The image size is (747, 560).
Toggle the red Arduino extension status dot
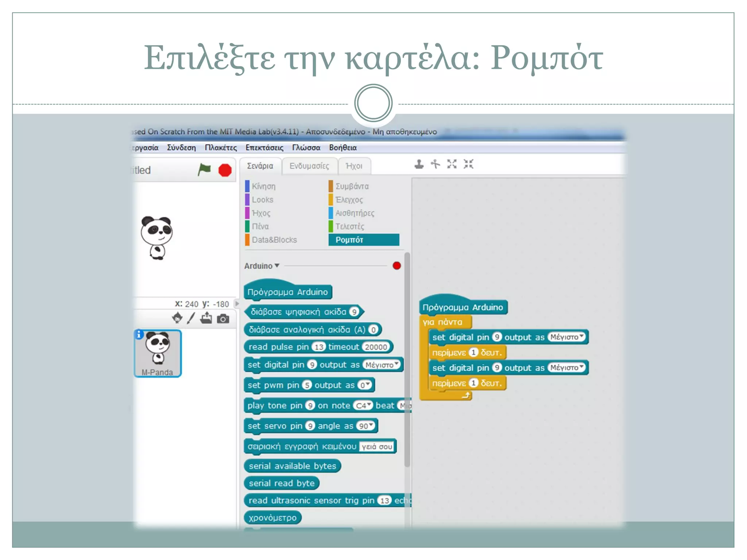[396, 266]
